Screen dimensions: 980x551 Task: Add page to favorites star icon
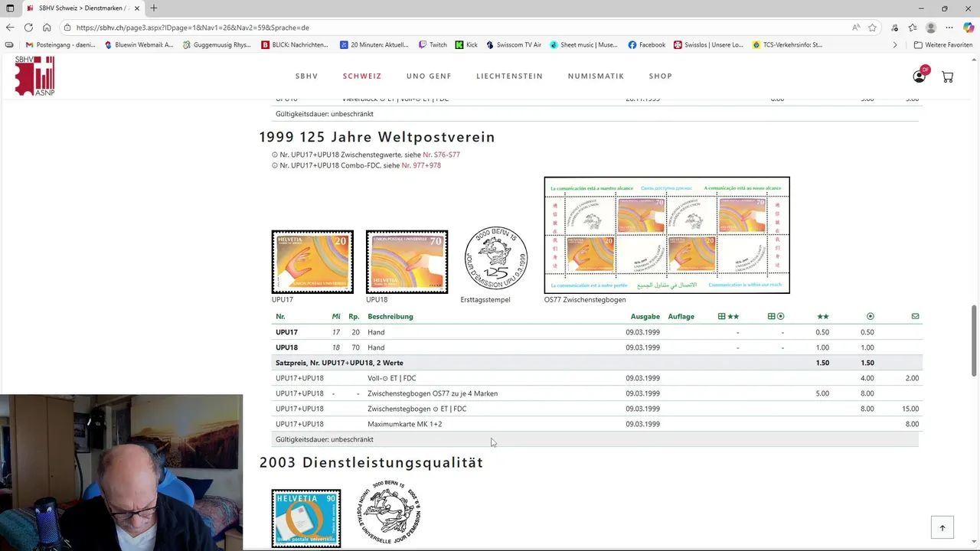pos(872,28)
